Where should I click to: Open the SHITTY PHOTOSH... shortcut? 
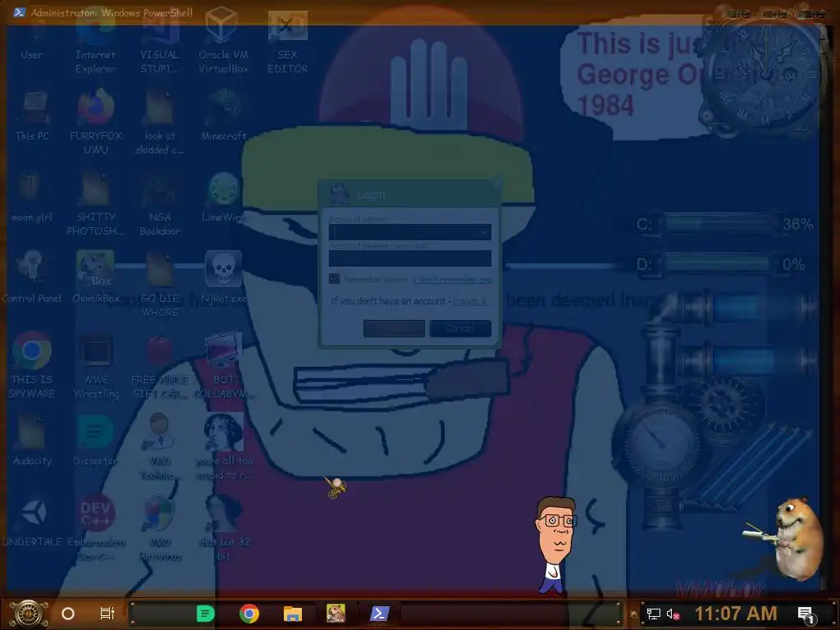95,203
